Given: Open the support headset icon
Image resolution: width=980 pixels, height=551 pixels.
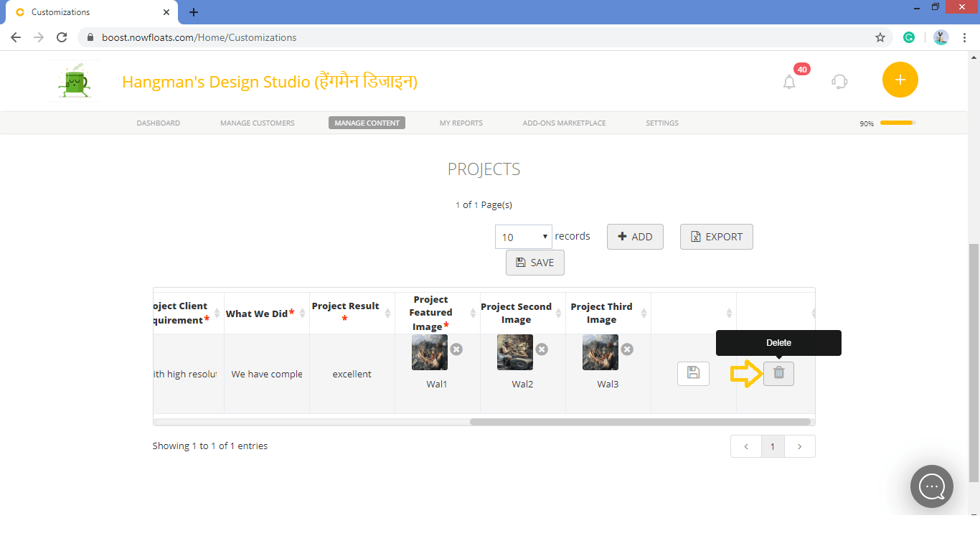Looking at the screenshot, I should [839, 81].
